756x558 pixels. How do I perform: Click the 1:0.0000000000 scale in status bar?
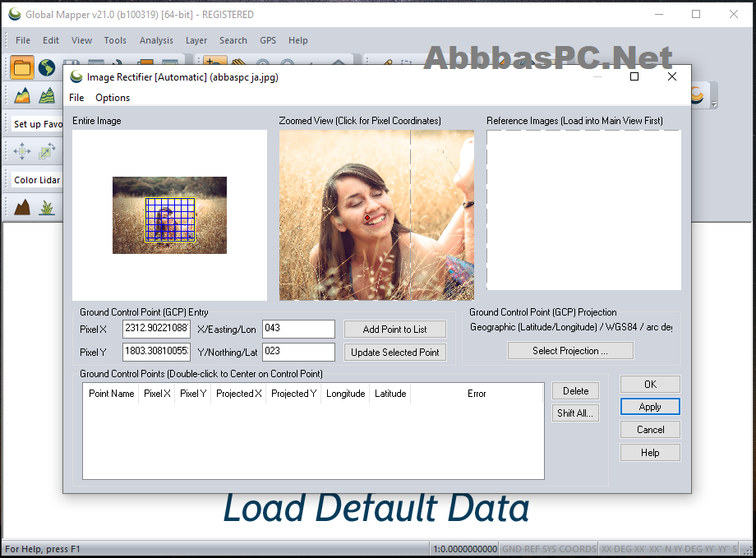tap(465, 549)
